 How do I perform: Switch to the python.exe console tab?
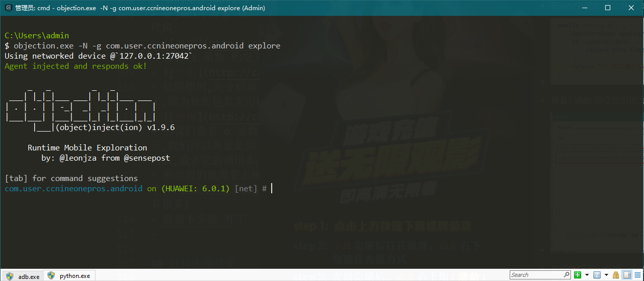pyautogui.click(x=69, y=276)
